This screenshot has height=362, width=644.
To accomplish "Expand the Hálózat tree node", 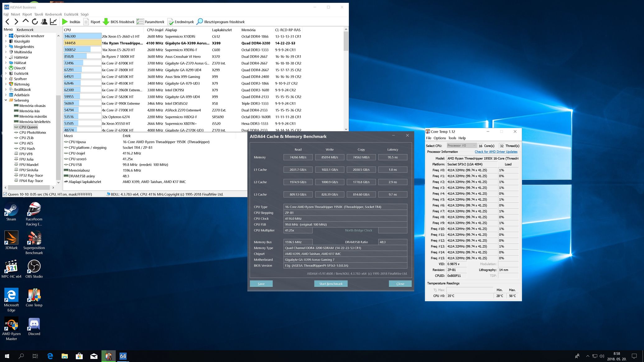I will point(6,63).
